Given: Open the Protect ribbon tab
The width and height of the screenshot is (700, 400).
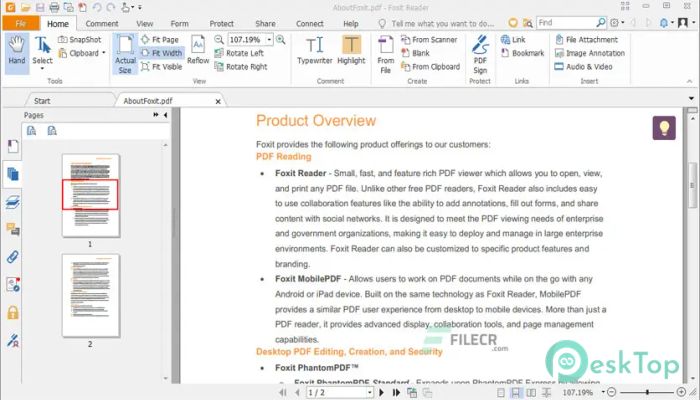Looking at the screenshot, I should coord(221,24).
